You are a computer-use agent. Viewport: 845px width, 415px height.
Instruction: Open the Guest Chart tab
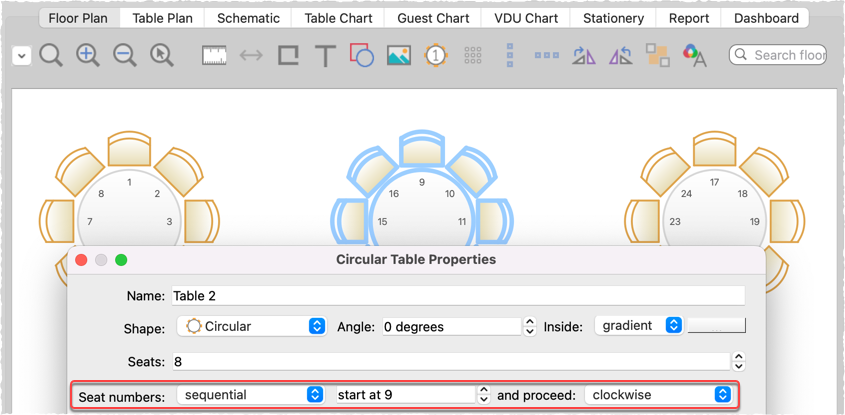[x=434, y=18]
